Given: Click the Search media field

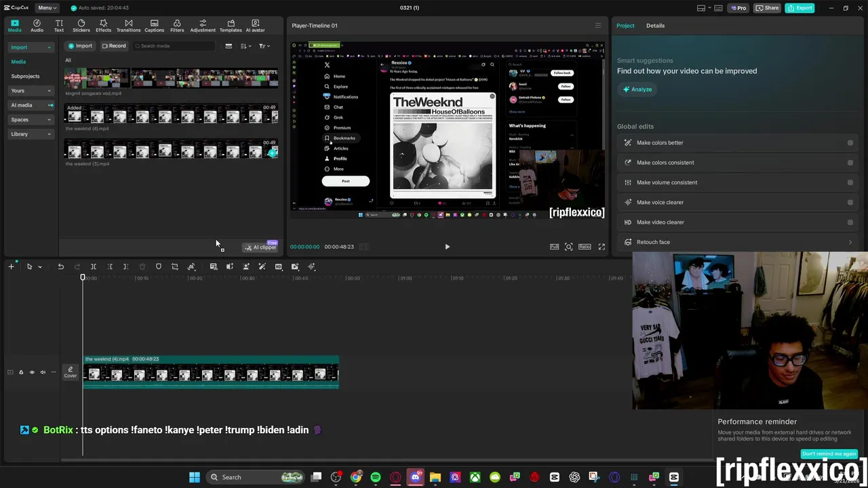Looking at the screenshot, I should 175,46.
